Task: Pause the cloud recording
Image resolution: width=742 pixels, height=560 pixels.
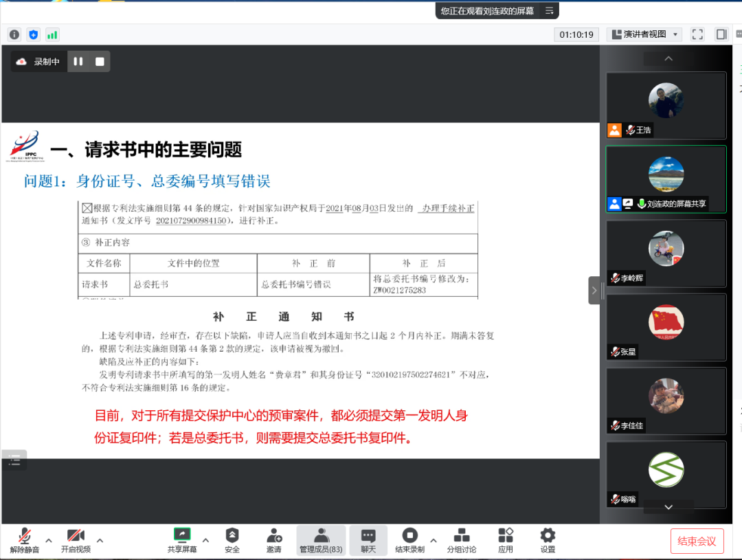Action: coord(78,62)
